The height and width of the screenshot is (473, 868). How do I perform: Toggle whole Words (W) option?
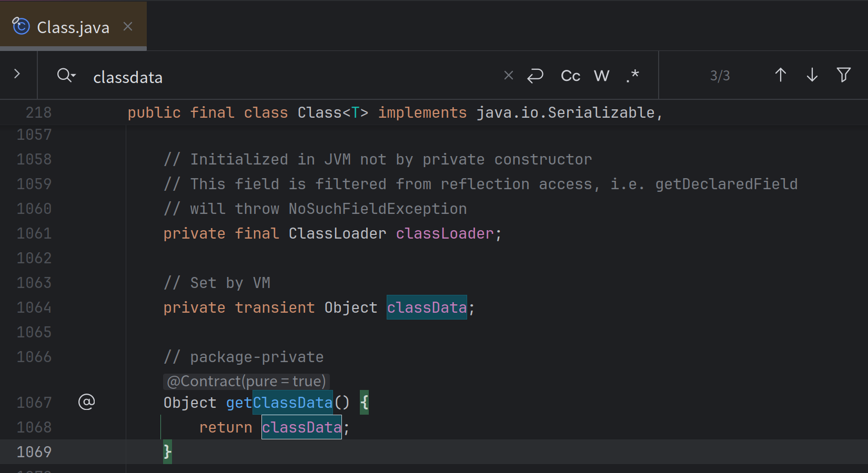pos(602,76)
